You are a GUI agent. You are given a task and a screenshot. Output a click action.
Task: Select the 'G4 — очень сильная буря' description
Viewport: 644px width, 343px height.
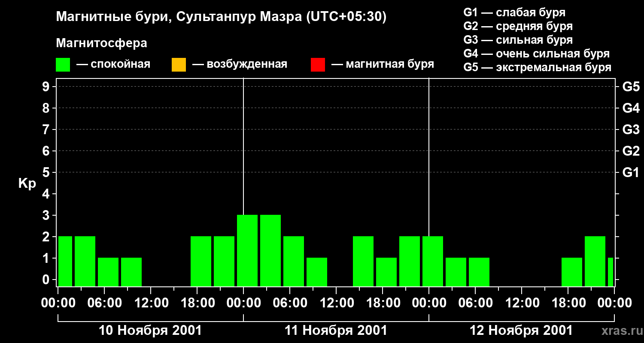tap(537, 54)
